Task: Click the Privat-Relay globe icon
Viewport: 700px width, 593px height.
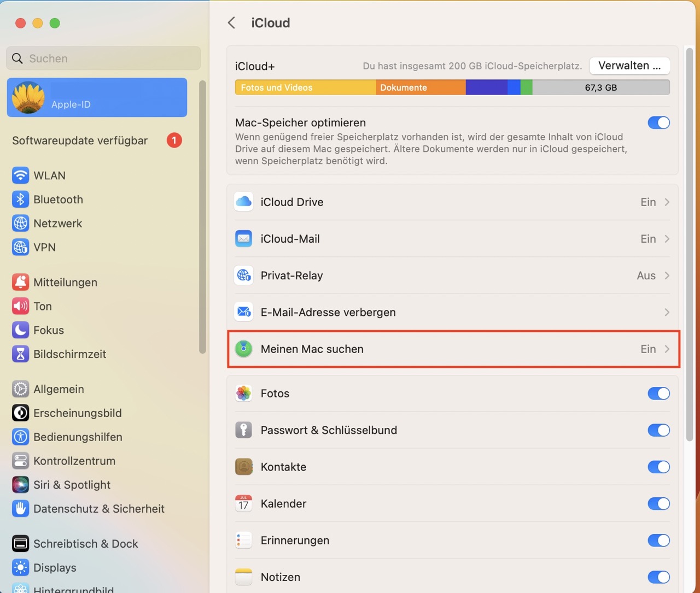Action: pyautogui.click(x=243, y=275)
